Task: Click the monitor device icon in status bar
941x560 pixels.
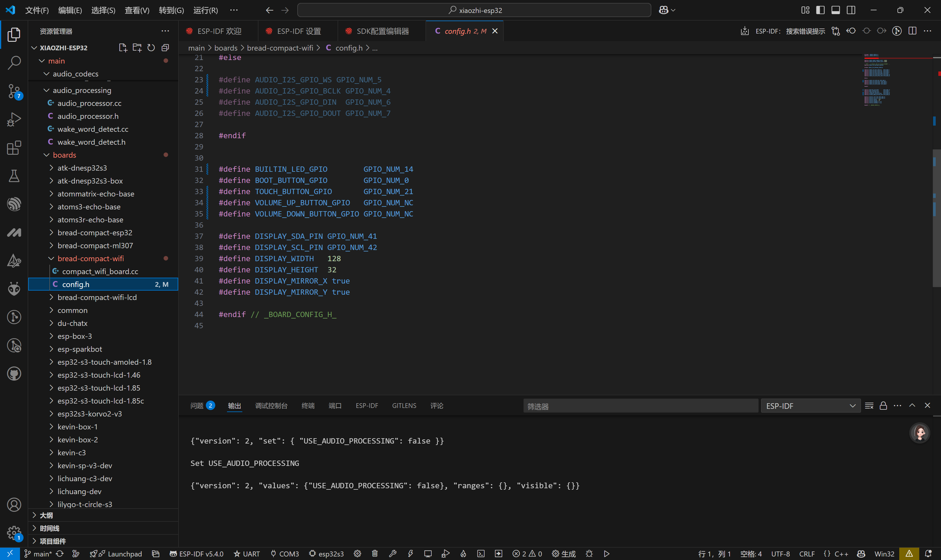Action: coord(428,554)
